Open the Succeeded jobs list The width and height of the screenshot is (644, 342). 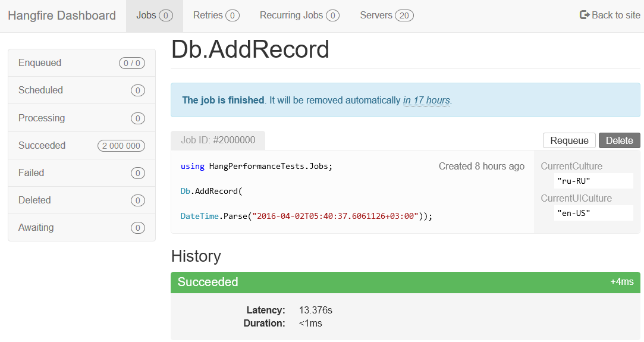click(x=42, y=145)
